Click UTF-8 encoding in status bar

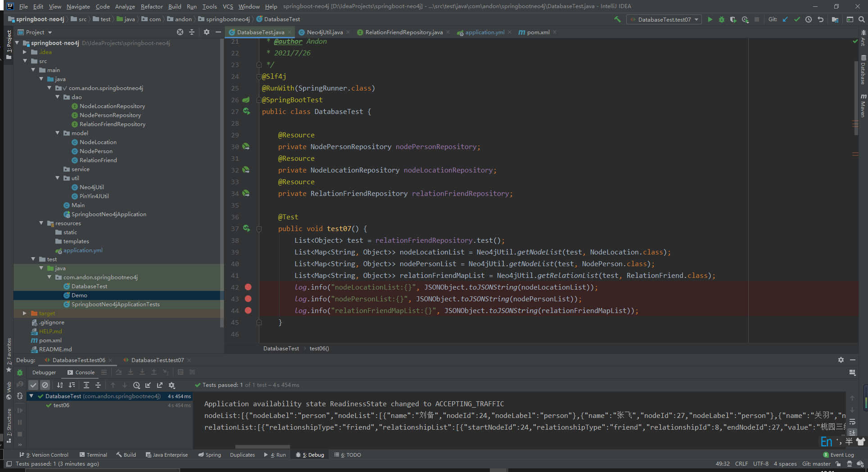(x=761, y=464)
